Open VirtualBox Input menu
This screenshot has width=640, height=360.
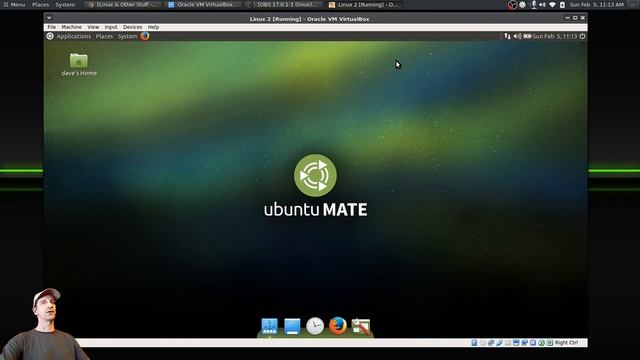pos(111,27)
